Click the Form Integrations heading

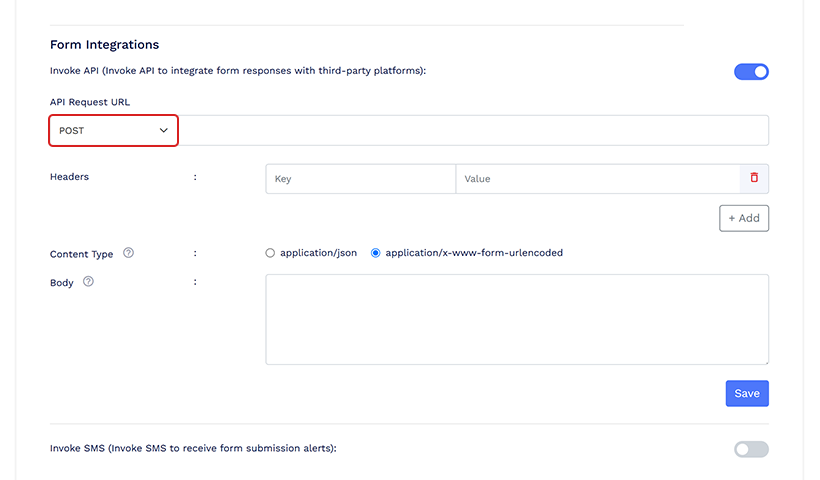(104, 45)
